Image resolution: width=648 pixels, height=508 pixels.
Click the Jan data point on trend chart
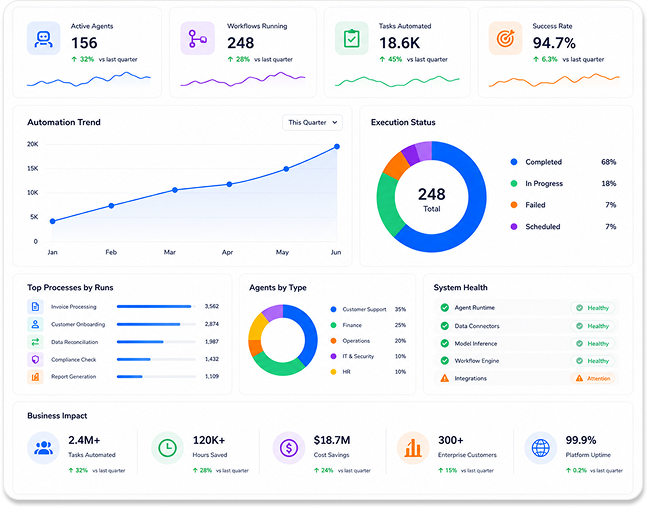pyautogui.click(x=52, y=222)
